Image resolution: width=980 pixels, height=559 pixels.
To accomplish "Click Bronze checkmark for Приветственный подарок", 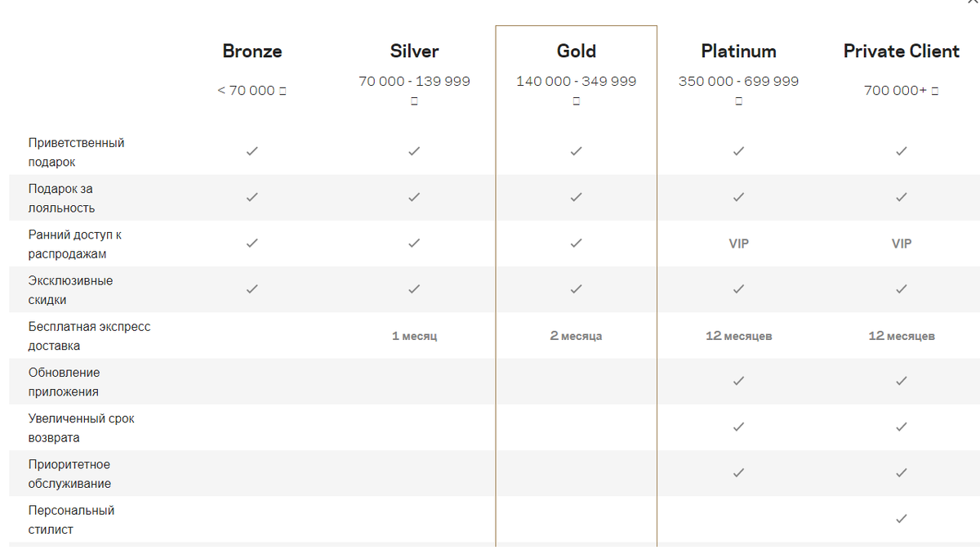I will pyautogui.click(x=252, y=151).
